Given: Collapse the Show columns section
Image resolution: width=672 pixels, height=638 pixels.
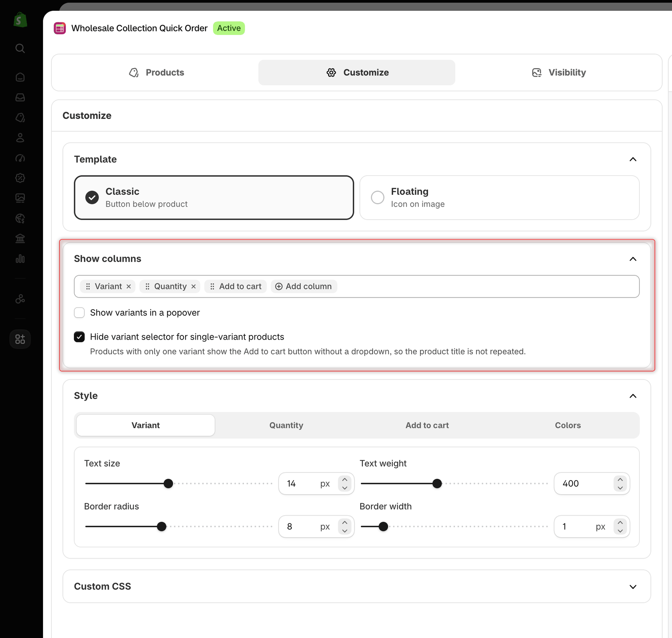Looking at the screenshot, I should 633,259.
